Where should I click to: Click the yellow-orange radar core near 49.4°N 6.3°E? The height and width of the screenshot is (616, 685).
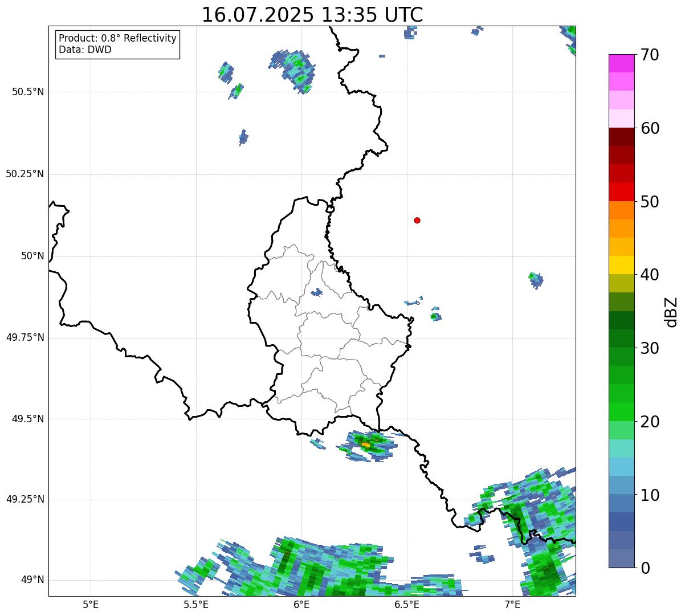coord(365,444)
